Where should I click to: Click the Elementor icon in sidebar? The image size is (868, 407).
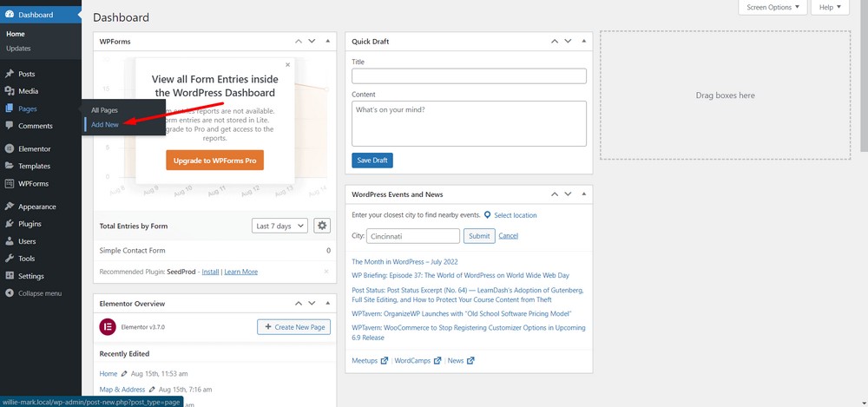click(9, 149)
